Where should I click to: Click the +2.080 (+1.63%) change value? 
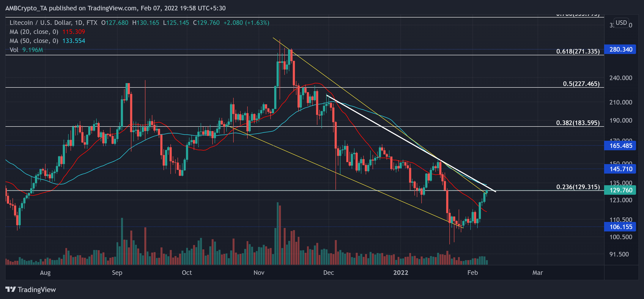(246, 22)
